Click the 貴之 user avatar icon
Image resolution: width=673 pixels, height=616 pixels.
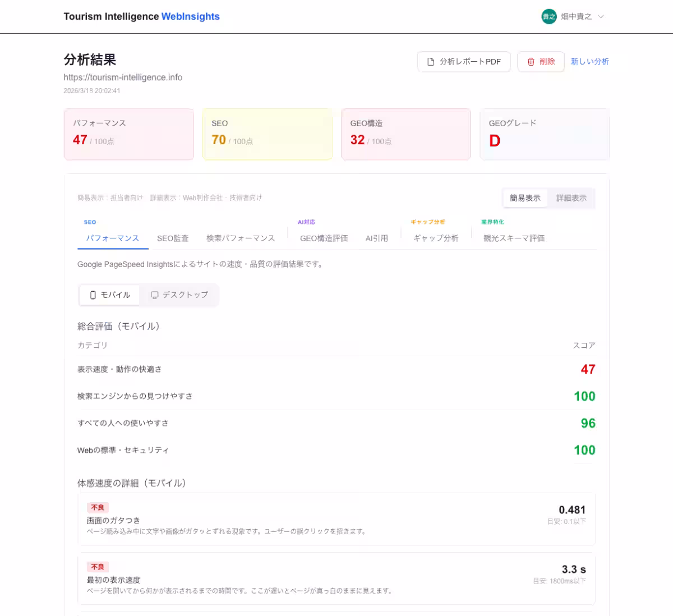click(548, 17)
